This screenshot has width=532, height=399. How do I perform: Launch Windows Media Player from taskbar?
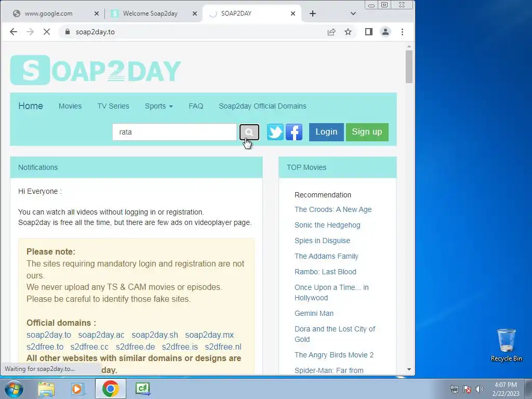click(78, 389)
